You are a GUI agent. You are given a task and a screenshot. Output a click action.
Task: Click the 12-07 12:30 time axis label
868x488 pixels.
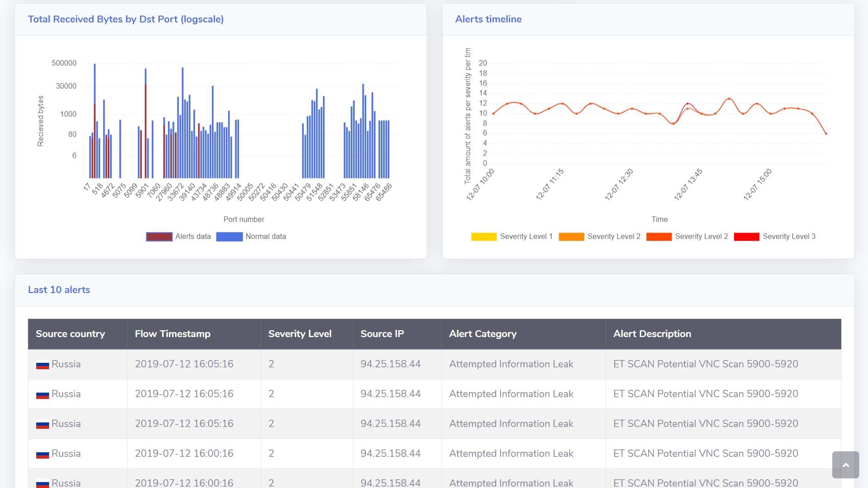point(619,185)
